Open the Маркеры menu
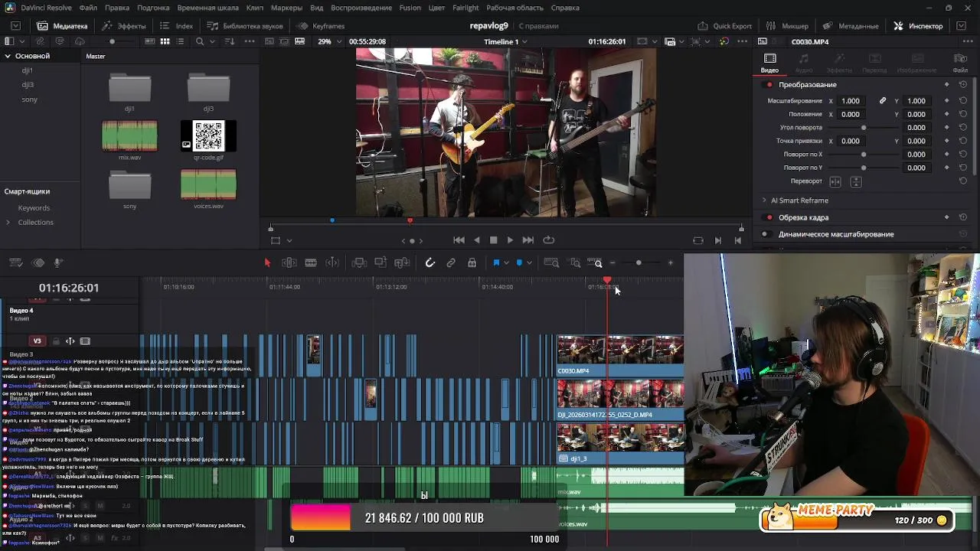Viewport: 980px width, 551px height. point(286,8)
